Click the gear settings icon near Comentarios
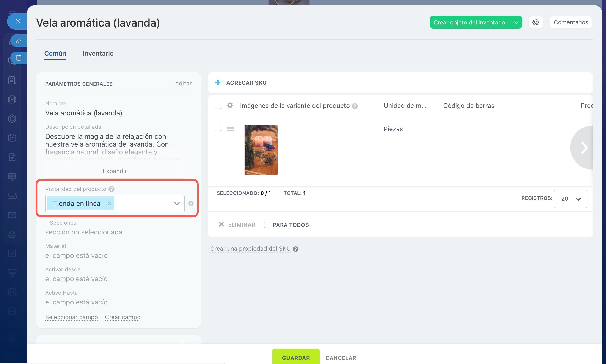Screen dimensions: 606x364 [x=535, y=22]
